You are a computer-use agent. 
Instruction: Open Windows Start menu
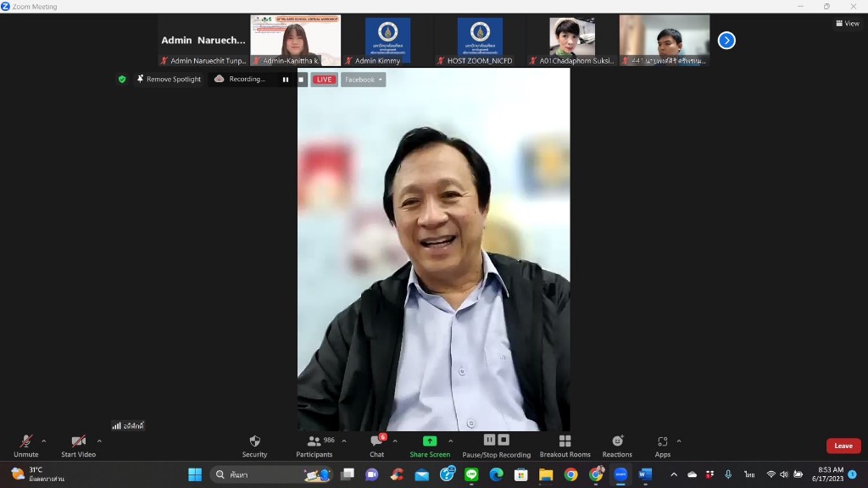coord(195,474)
